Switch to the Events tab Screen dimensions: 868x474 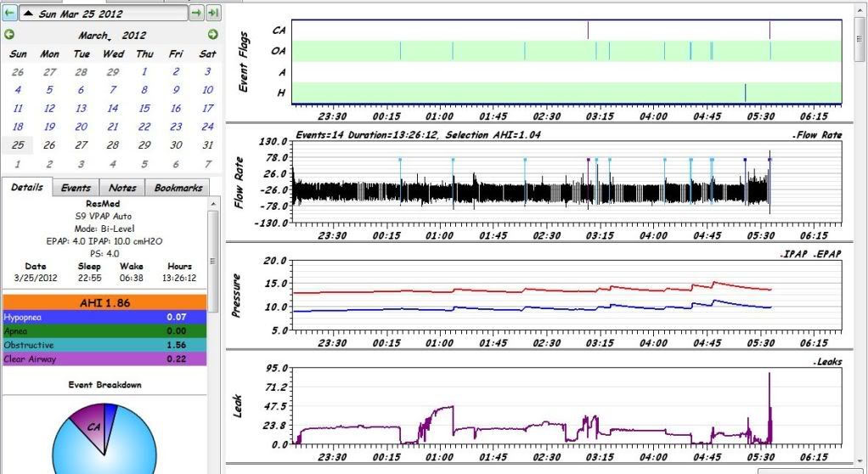point(76,187)
